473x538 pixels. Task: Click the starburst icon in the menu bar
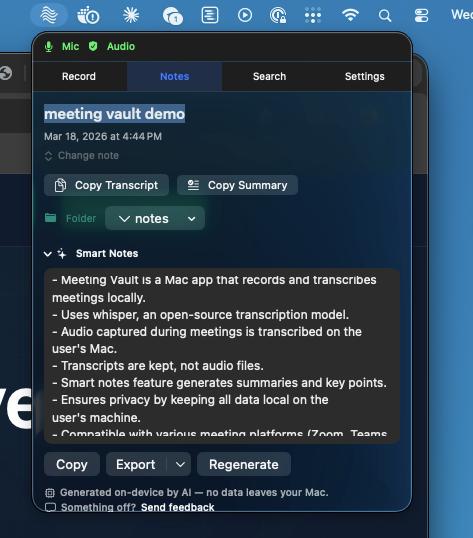point(131,15)
